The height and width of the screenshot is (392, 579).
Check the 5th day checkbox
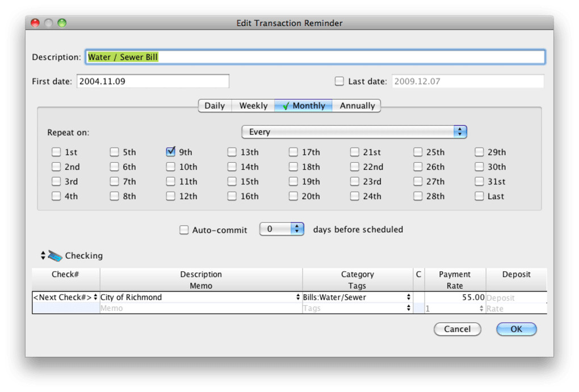(x=114, y=152)
